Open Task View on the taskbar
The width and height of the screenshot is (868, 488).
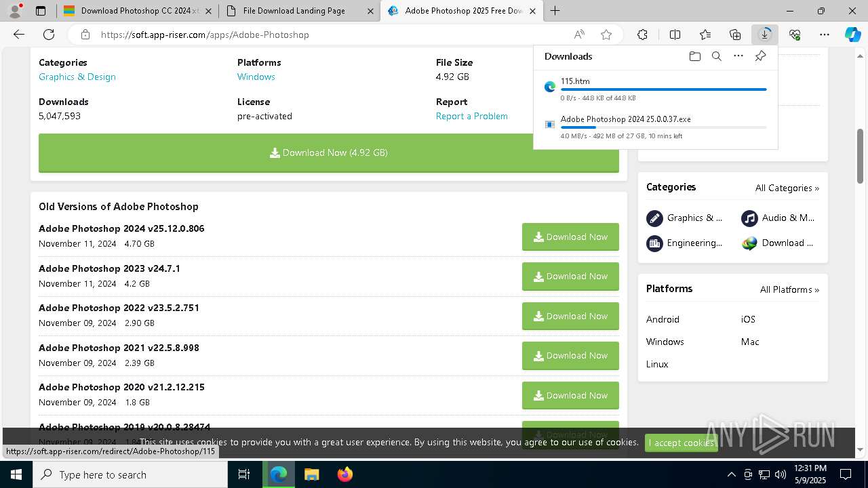tap(245, 474)
